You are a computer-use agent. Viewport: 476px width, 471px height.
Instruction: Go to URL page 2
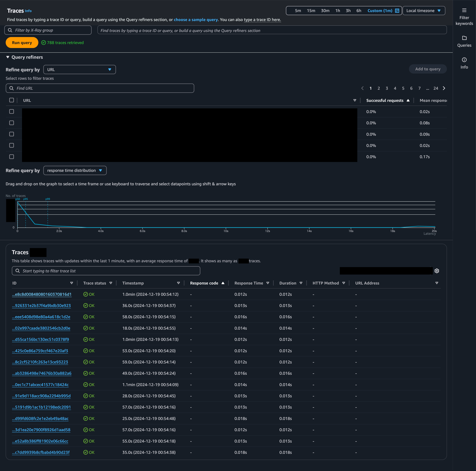pyautogui.click(x=378, y=88)
